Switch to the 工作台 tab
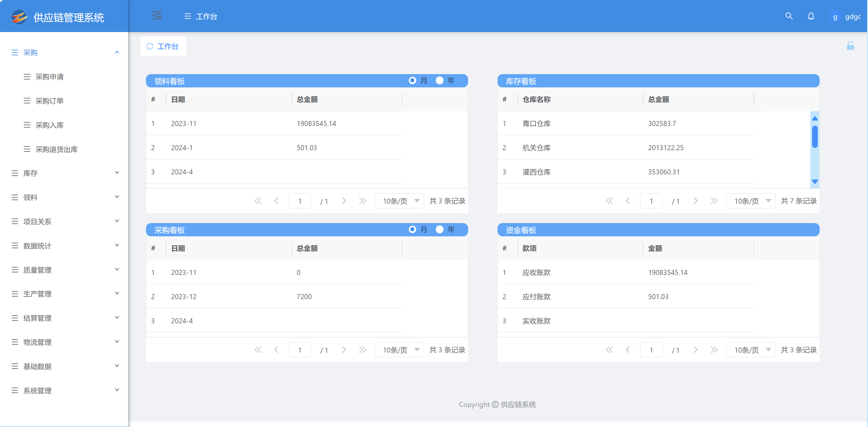Viewport: 868px width, 427px height. click(x=164, y=46)
